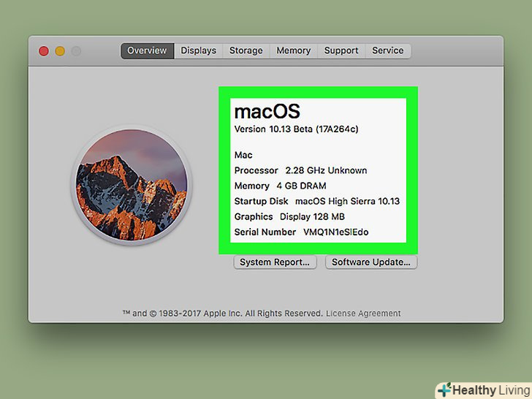Close the About This Mac window
Image resolution: width=532 pixels, height=399 pixels.
pos(44,51)
